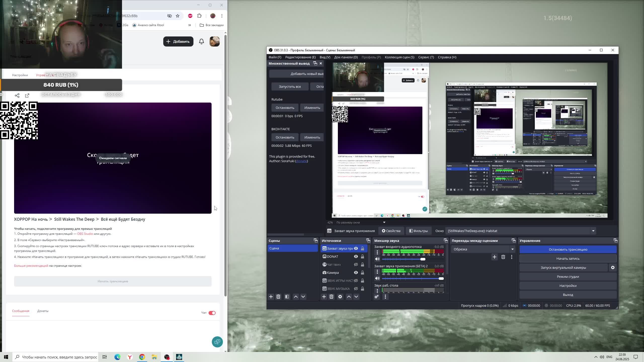This screenshot has height=362, width=644.
Task: Show the ЗВУК ИГРЫ НАСТ source
Action: 356,281
